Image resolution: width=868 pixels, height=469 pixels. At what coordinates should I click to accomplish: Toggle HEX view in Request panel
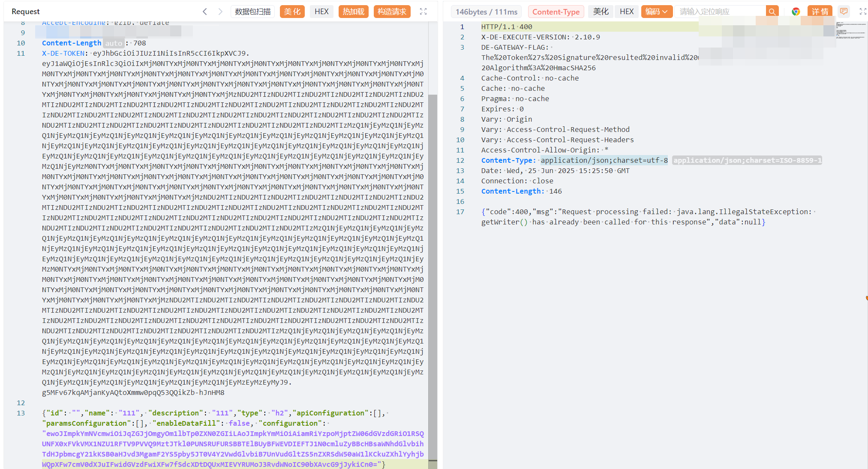click(x=321, y=12)
